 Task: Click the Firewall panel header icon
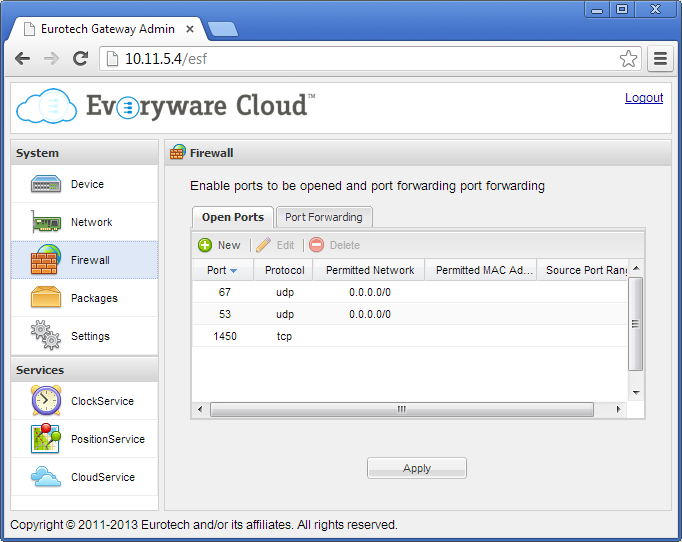click(x=177, y=152)
